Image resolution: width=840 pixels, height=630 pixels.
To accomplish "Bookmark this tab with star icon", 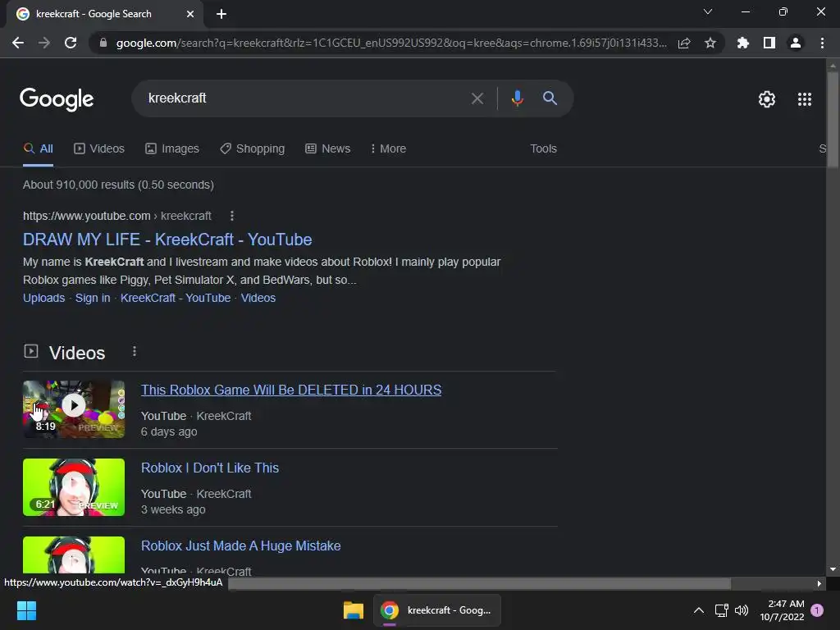I will coord(710,43).
